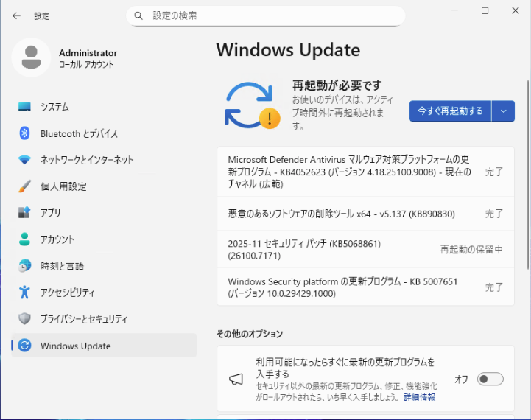Open the 詳細情報 link

(419, 397)
